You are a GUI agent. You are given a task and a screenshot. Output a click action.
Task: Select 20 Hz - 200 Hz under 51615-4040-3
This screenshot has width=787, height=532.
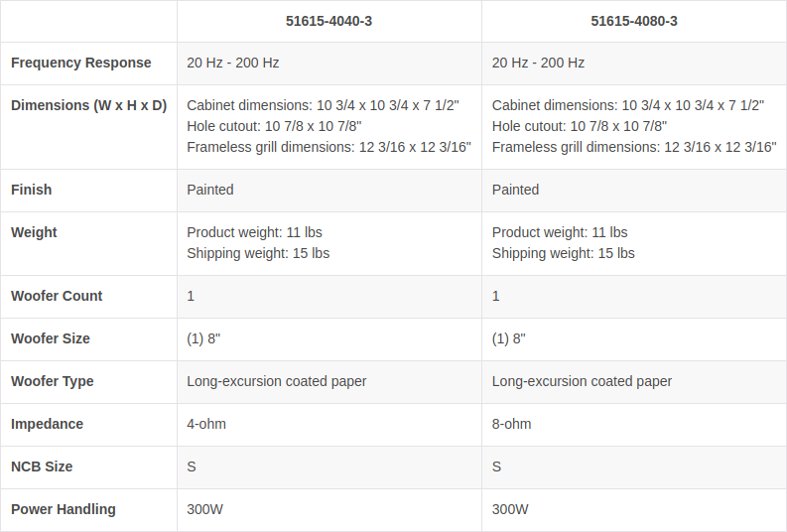[233, 63]
